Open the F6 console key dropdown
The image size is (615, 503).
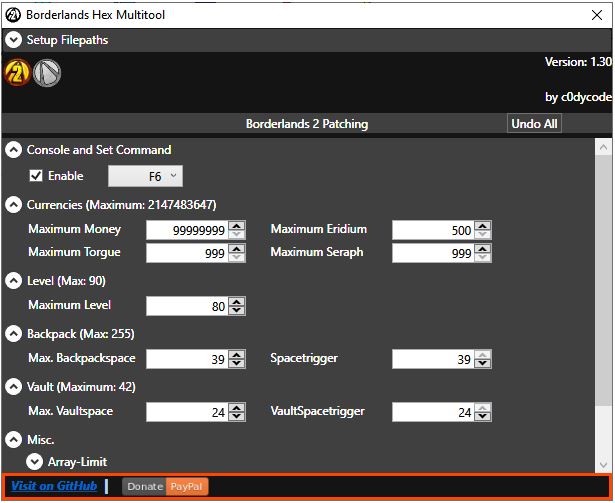(146, 176)
